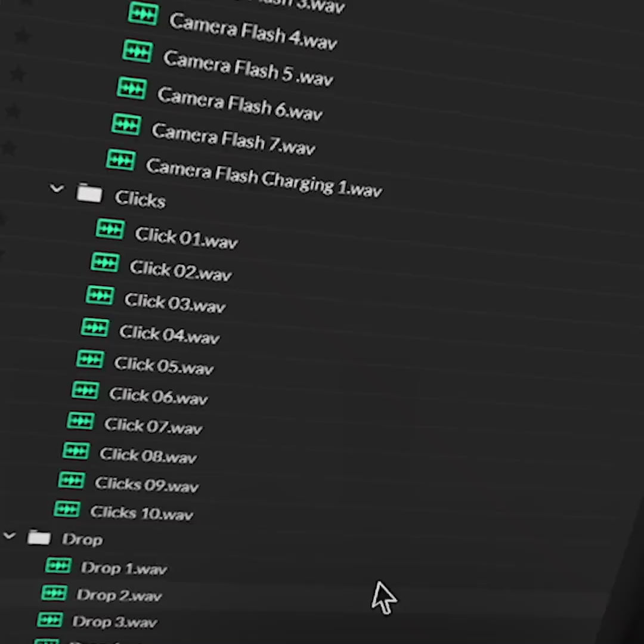Click the waveform icon next to Camera Flash 6.wav

(132, 89)
